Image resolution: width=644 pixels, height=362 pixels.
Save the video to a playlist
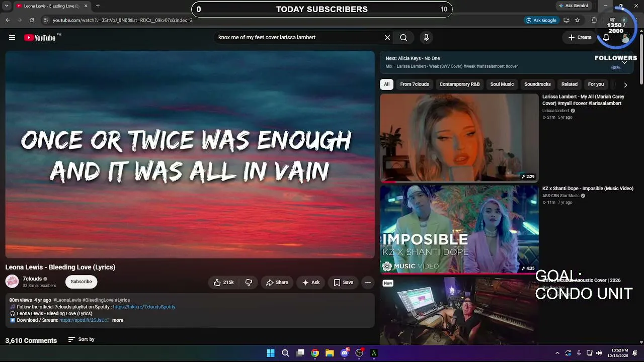343,283
